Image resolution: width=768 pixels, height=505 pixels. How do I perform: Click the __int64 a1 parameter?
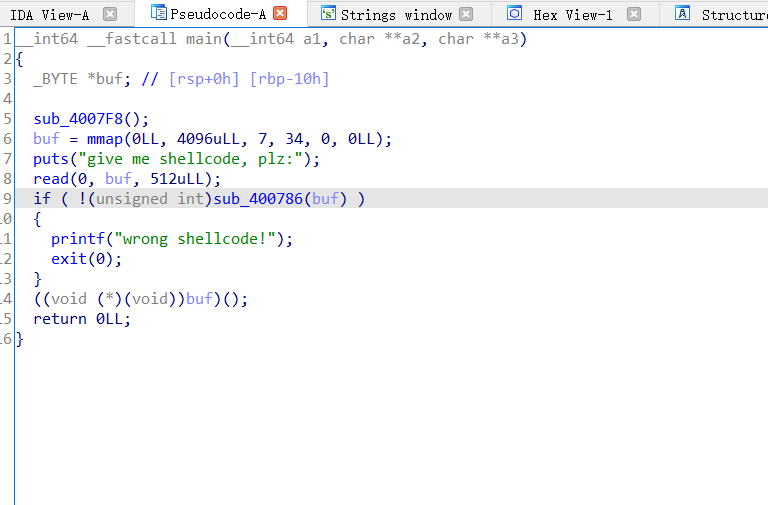tap(276, 39)
